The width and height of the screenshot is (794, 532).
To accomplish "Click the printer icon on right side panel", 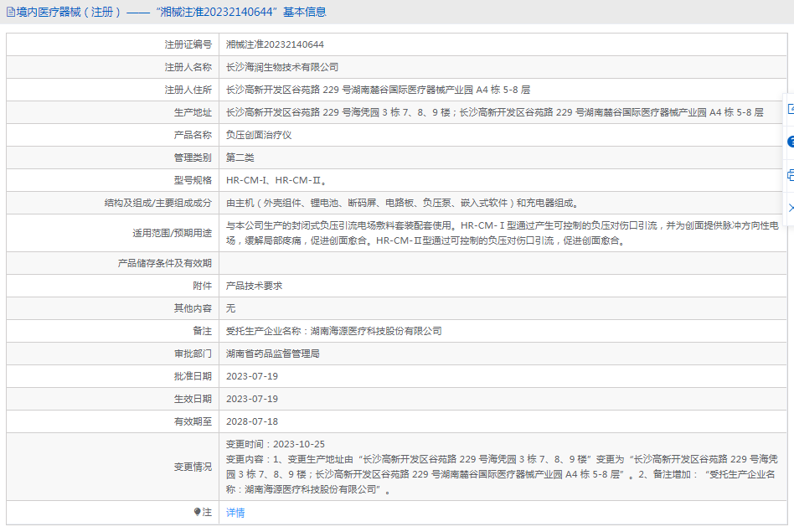I will (x=791, y=175).
